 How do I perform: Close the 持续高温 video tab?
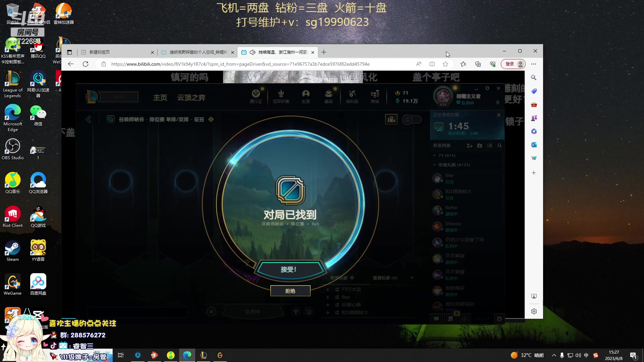click(x=313, y=52)
